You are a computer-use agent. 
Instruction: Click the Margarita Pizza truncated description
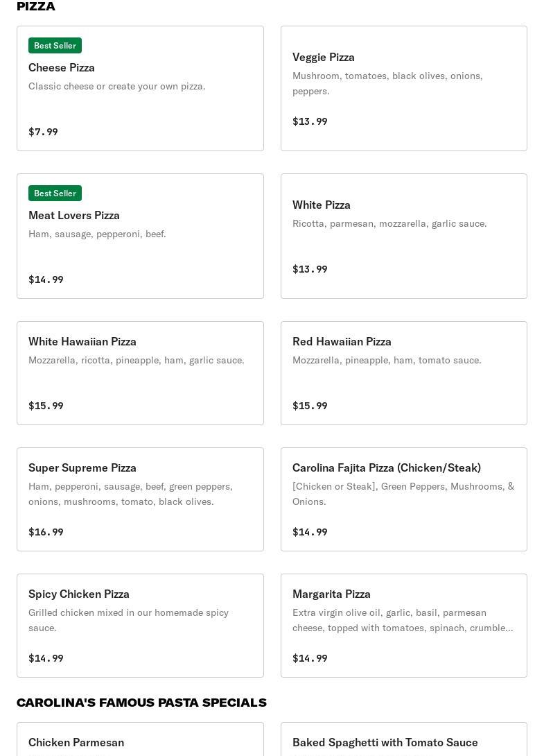403,620
